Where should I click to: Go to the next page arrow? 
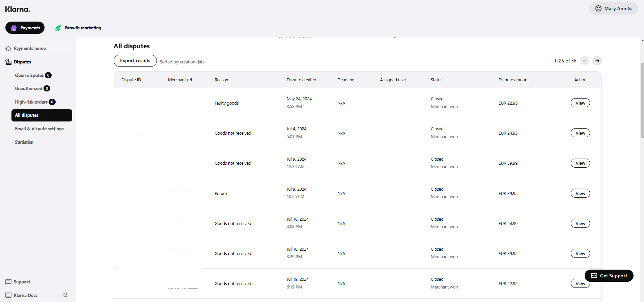point(597,61)
